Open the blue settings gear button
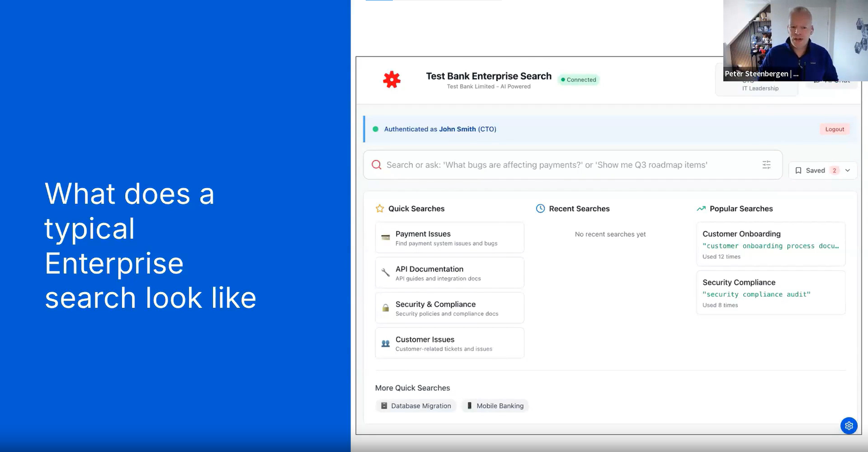868x452 pixels. 848,425
